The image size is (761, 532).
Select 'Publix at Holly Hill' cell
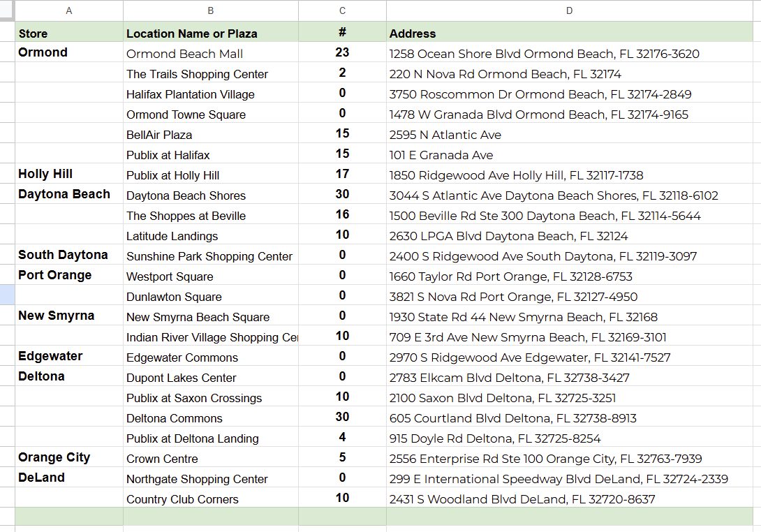click(211, 174)
